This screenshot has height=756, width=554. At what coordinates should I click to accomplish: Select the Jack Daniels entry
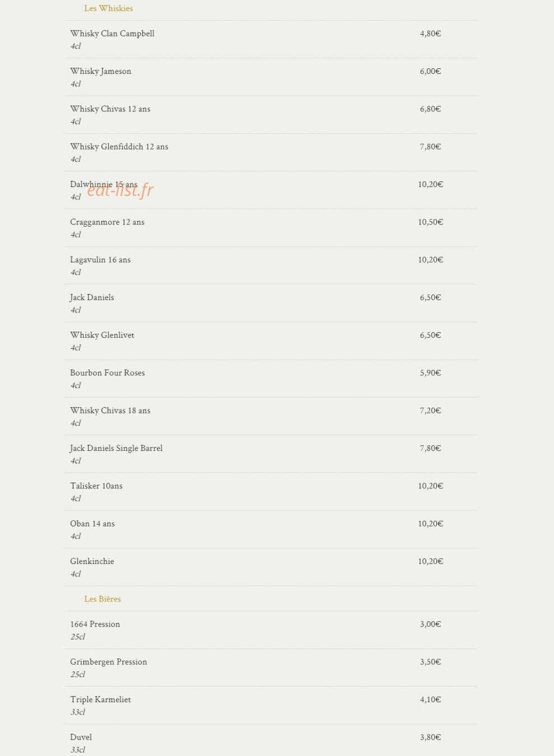tap(271, 303)
